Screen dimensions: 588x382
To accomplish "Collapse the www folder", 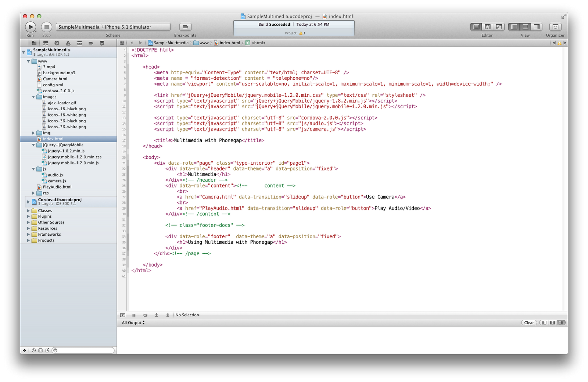I will pos(29,61).
